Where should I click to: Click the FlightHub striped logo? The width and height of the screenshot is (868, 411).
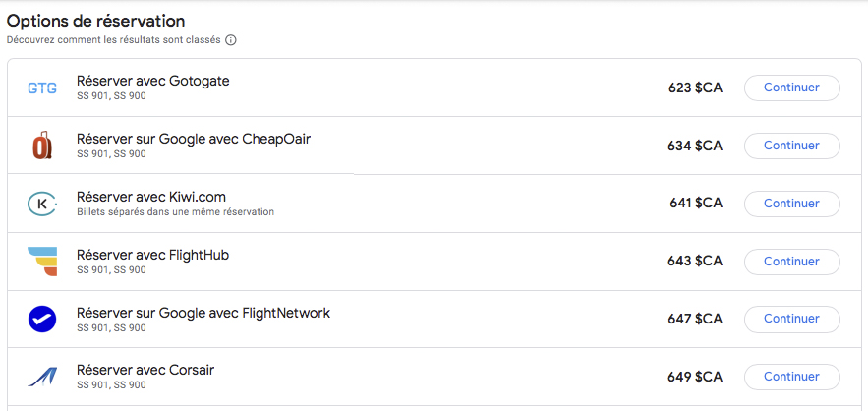42,262
